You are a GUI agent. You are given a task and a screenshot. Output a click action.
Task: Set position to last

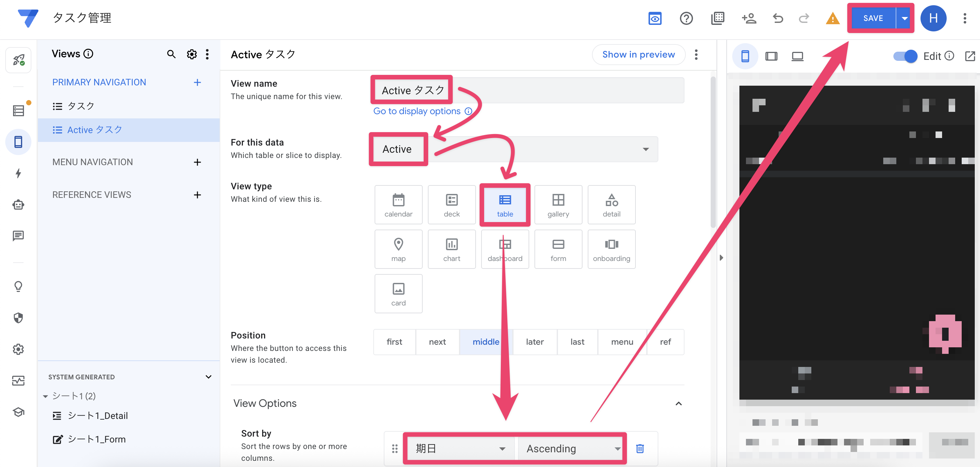[577, 342]
